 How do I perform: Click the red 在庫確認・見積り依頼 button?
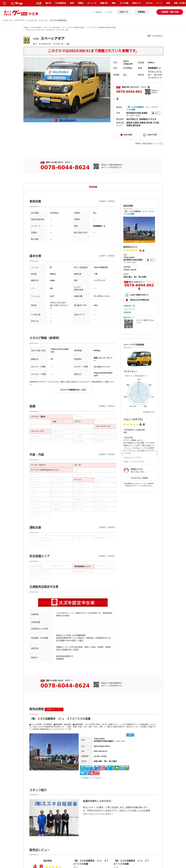click(x=169, y=12)
